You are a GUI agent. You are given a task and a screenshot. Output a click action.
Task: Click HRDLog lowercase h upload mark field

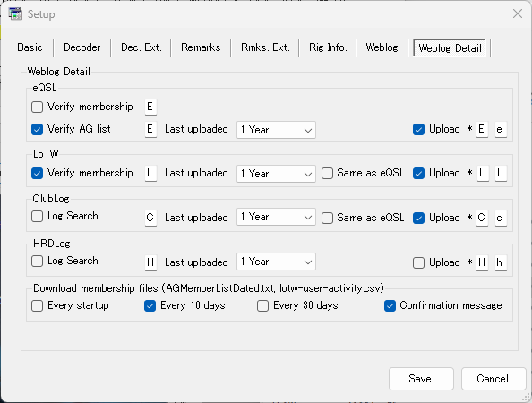pyautogui.click(x=501, y=262)
